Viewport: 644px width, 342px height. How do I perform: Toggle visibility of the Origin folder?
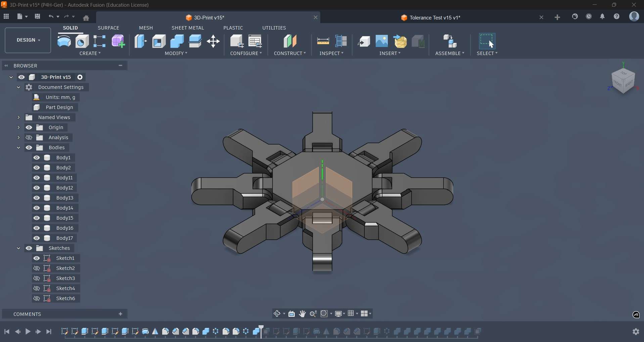(x=29, y=127)
